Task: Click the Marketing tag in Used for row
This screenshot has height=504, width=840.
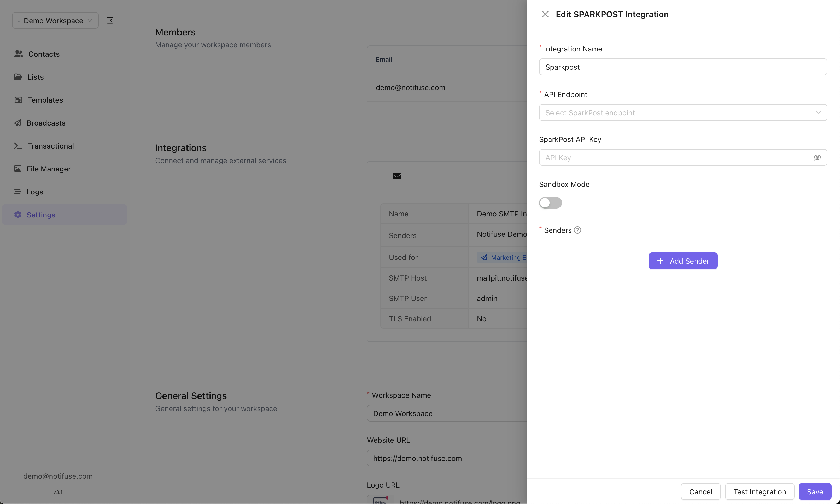Action: pos(501,257)
